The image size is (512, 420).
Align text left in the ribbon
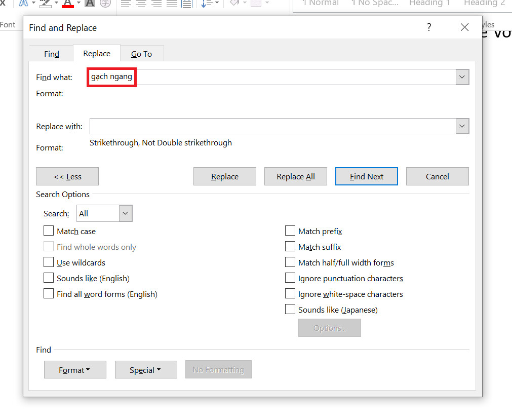[126, 4]
